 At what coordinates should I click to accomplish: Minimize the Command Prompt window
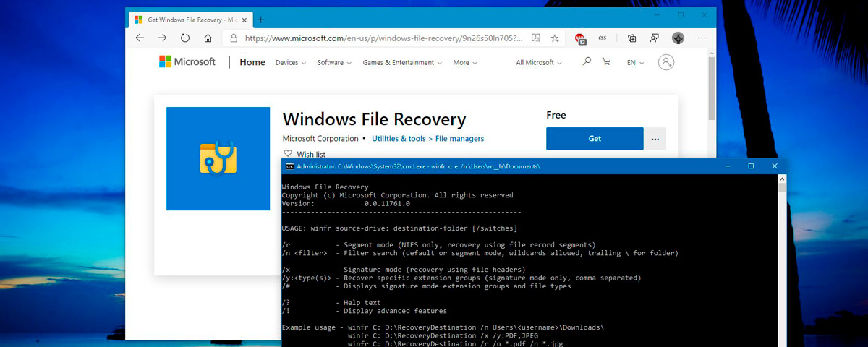(728, 166)
